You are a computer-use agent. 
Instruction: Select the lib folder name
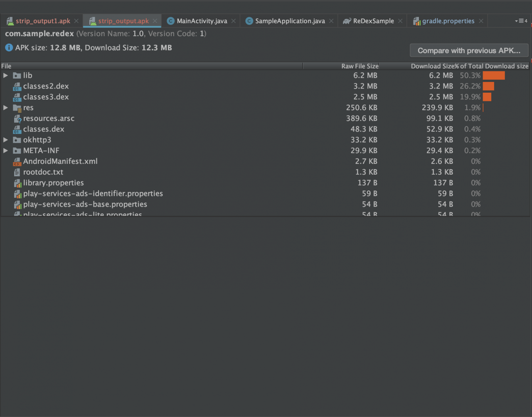[x=27, y=75]
